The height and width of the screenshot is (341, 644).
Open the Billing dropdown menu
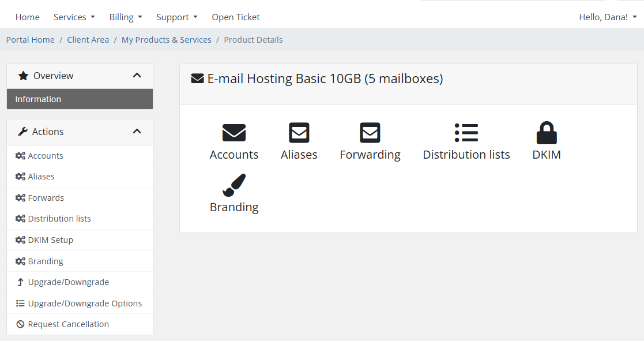(125, 17)
